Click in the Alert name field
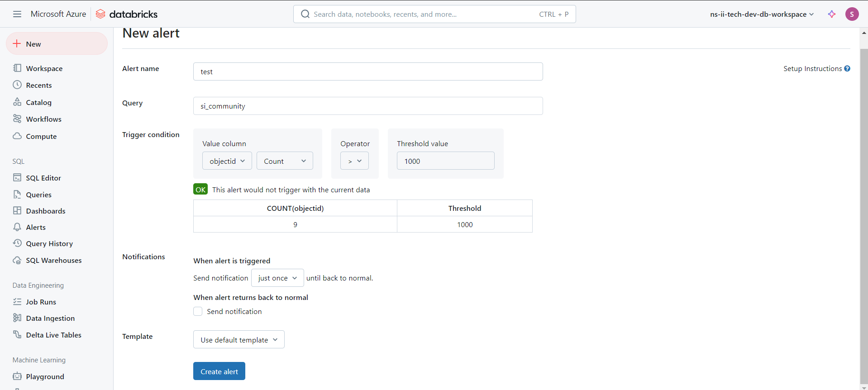 pos(368,71)
